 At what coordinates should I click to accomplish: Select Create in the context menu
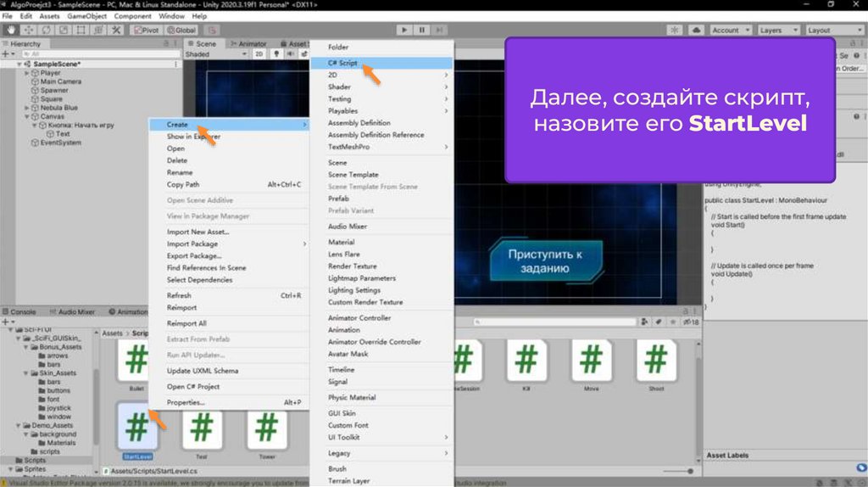[x=229, y=125]
